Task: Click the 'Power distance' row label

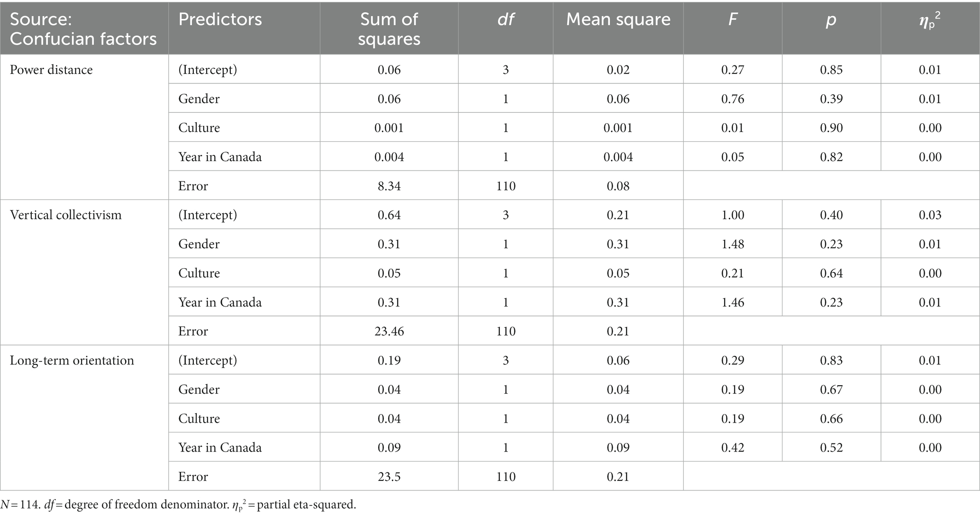Action: coord(51,70)
